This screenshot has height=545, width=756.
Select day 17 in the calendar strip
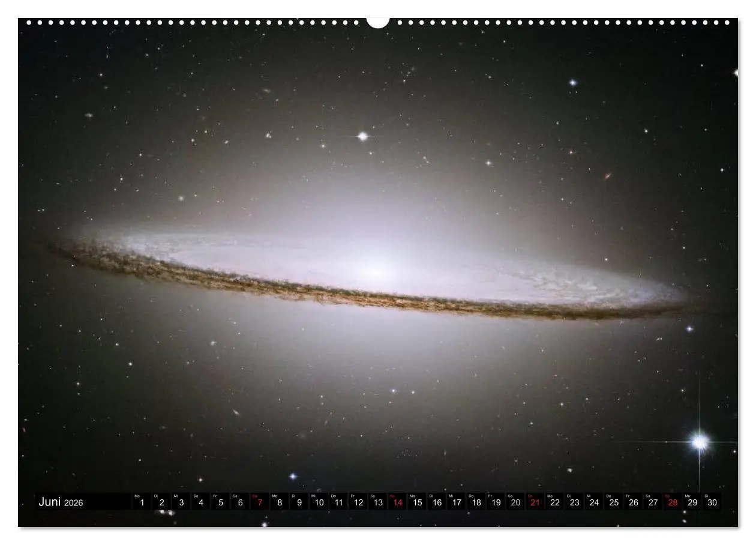tap(457, 502)
